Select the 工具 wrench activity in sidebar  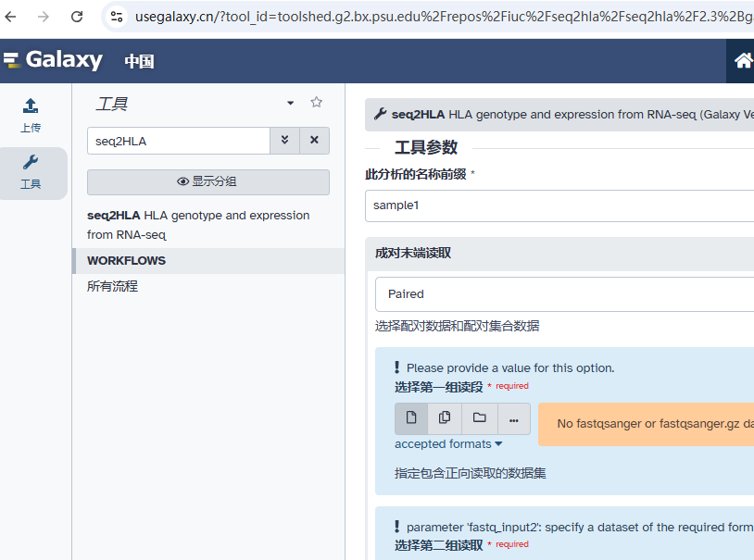click(x=31, y=172)
